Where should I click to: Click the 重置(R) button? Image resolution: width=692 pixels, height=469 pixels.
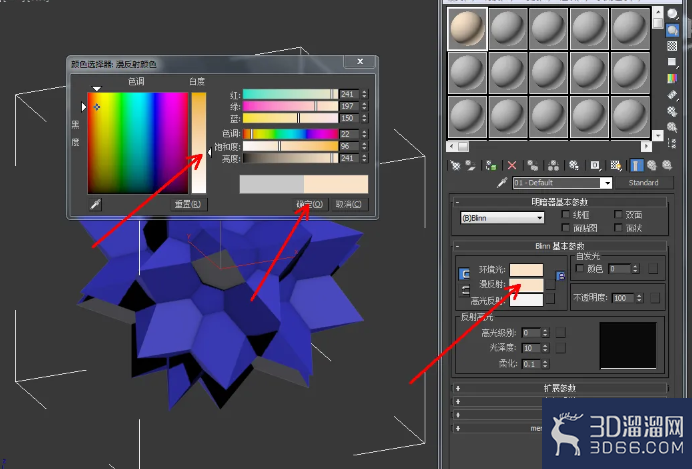188,204
